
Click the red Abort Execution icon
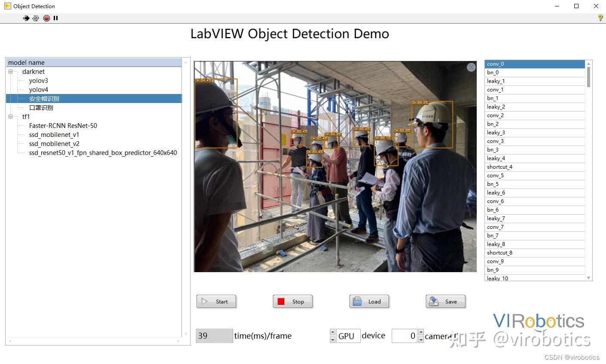(x=46, y=18)
